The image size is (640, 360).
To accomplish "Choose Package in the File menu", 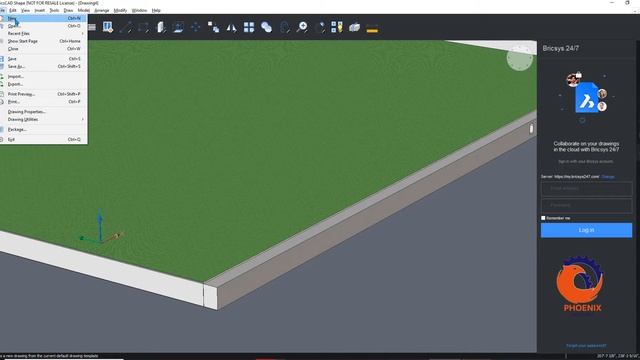I will coord(44,129).
